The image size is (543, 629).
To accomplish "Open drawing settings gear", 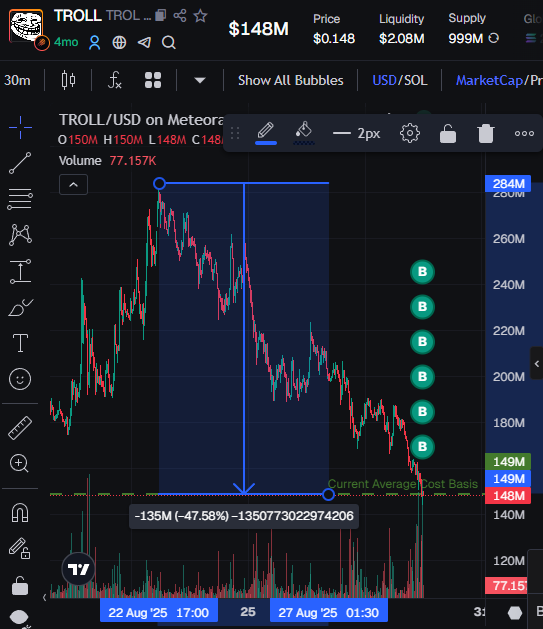I will (409, 133).
